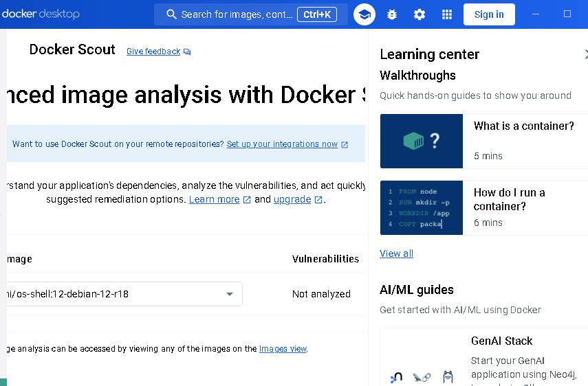Open Set up your integrations now link
588x386 pixels.
point(282,144)
